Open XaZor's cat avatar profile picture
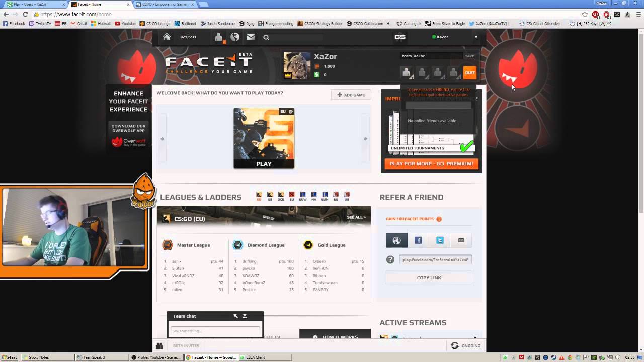Viewport: 644px width, 362px height. click(297, 65)
